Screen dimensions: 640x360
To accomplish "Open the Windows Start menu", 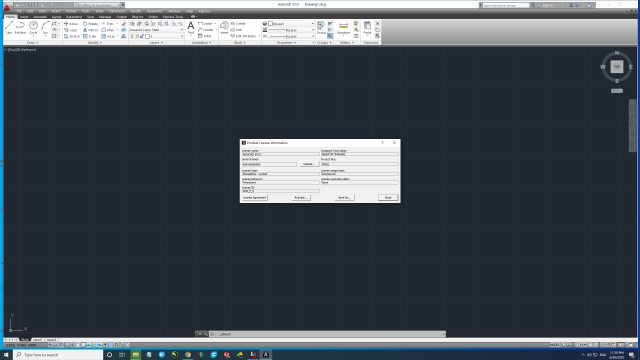I will click(x=6, y=355).
